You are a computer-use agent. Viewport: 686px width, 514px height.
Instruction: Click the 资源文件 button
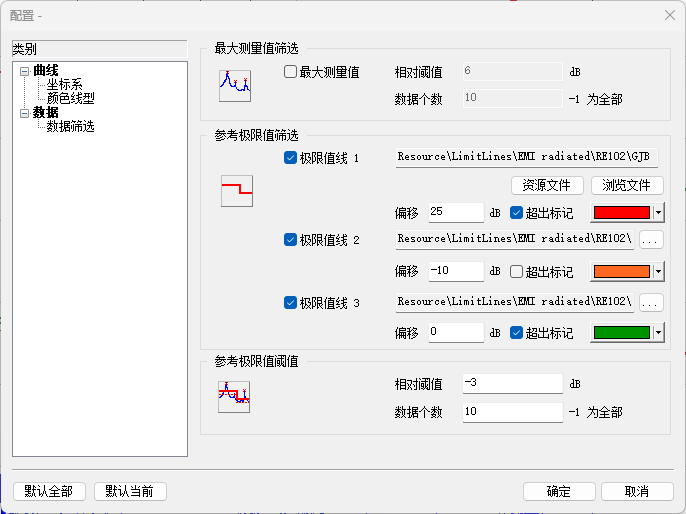pos(547,185)
